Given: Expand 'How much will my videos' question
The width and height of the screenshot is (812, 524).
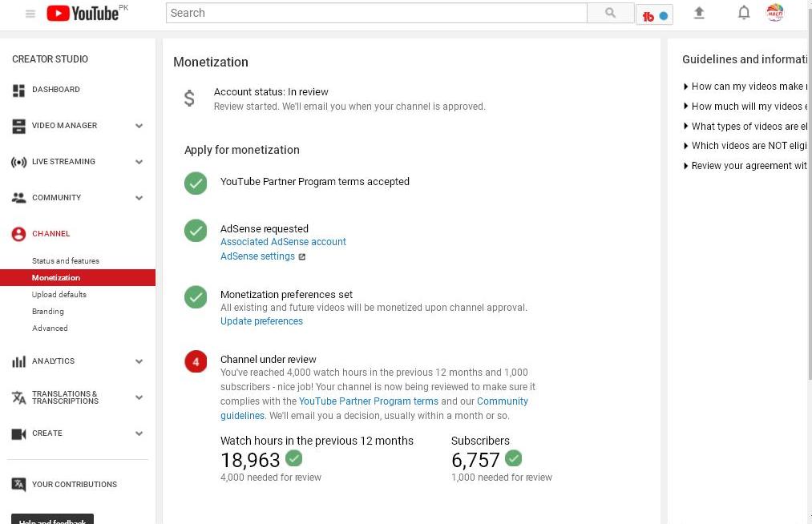Looking at the screenshot, I should point(745,106).
